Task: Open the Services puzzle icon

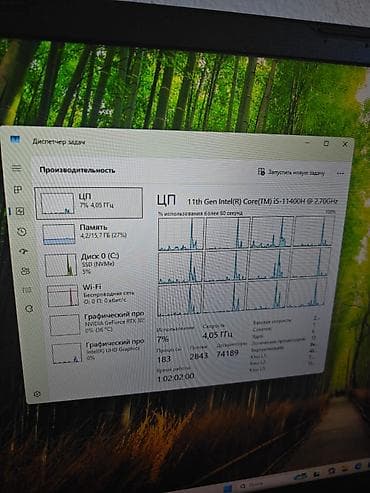Action: click(29, 309)
